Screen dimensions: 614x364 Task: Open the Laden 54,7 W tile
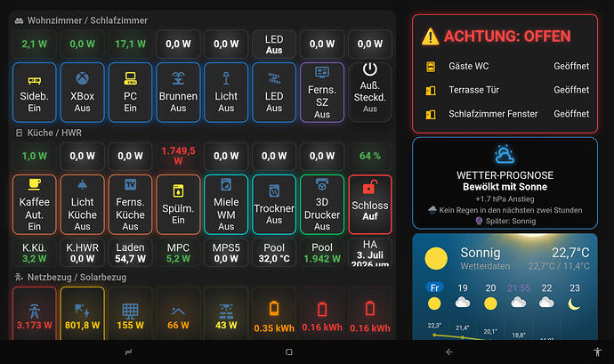coord(131,253)
